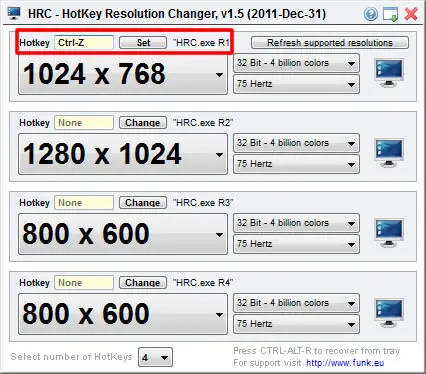Open the R3 800 x 600 resolution dropdown
This screenshot has width=426, height=374.
tap(123, 234)
